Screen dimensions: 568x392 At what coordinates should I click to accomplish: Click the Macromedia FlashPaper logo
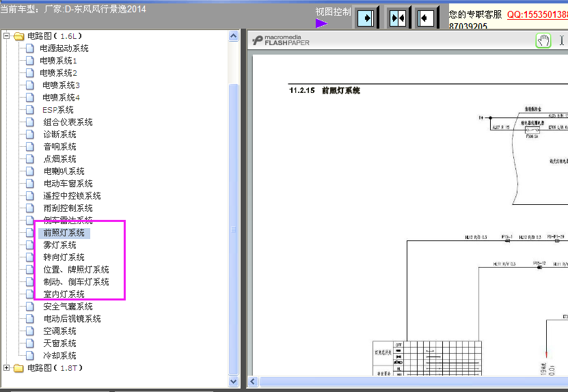click(x=281, y=40)
